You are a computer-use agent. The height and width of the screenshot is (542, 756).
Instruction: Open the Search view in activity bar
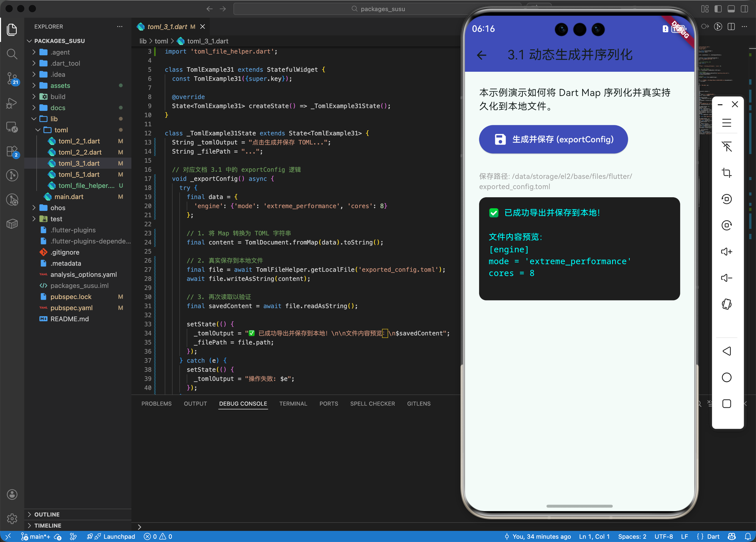point(12,54)
